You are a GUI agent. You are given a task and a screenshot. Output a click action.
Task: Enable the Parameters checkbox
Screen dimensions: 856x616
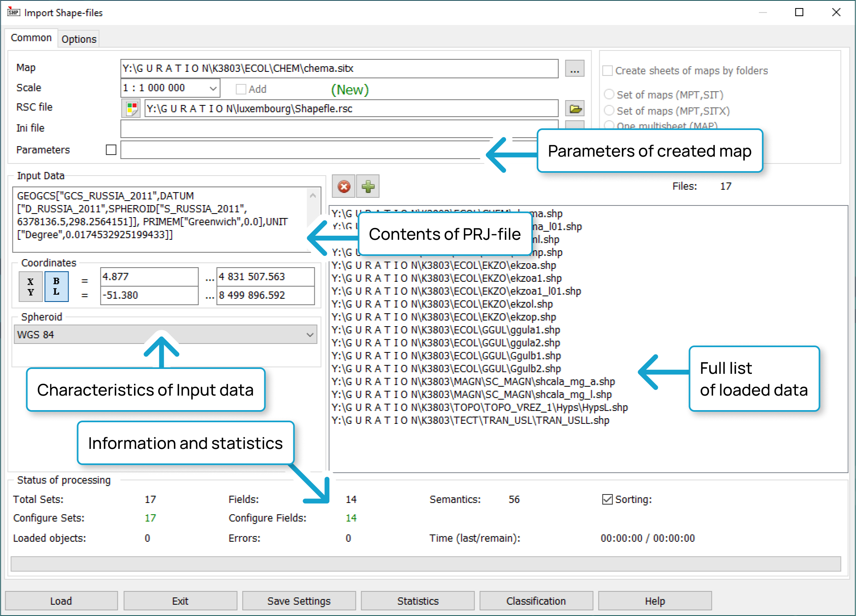111,150
